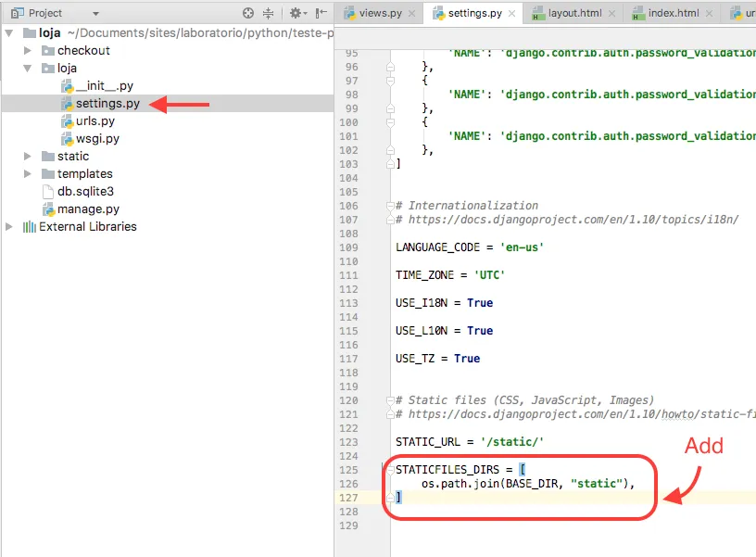The width and height of the screenshot is (756, 557).
Task: Click the scroll-from-source target icon
Action: point(248,13)
